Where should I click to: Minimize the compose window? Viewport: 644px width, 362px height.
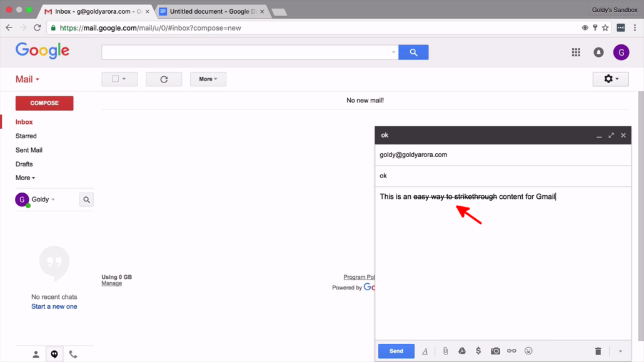pyautogui.click(x=599, y=136)
